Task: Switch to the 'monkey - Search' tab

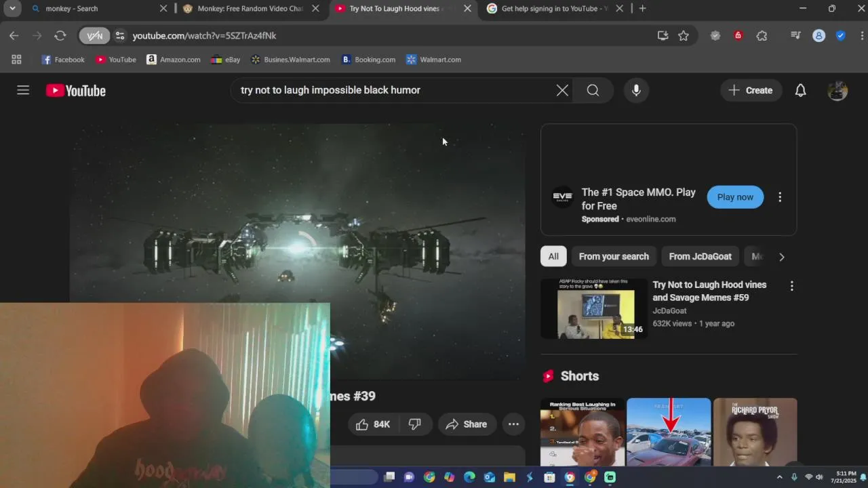Action: pos(95,8)
